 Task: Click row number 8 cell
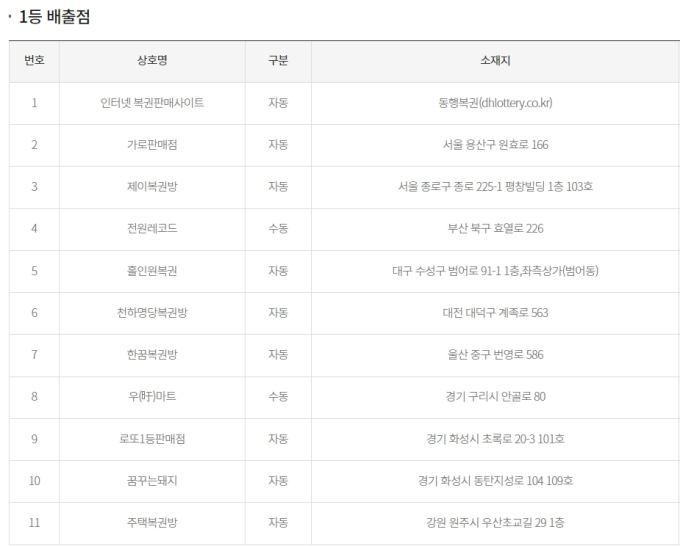[x=34, y=397]
